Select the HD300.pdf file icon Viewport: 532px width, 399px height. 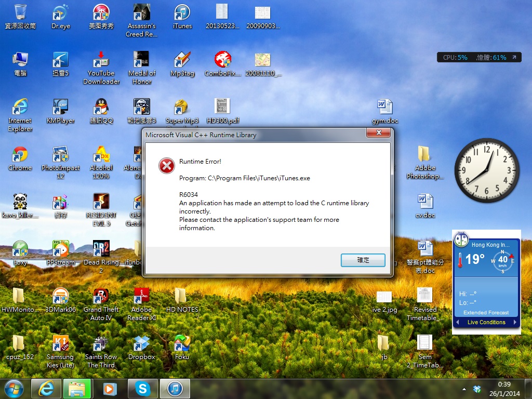pos(222,111)
